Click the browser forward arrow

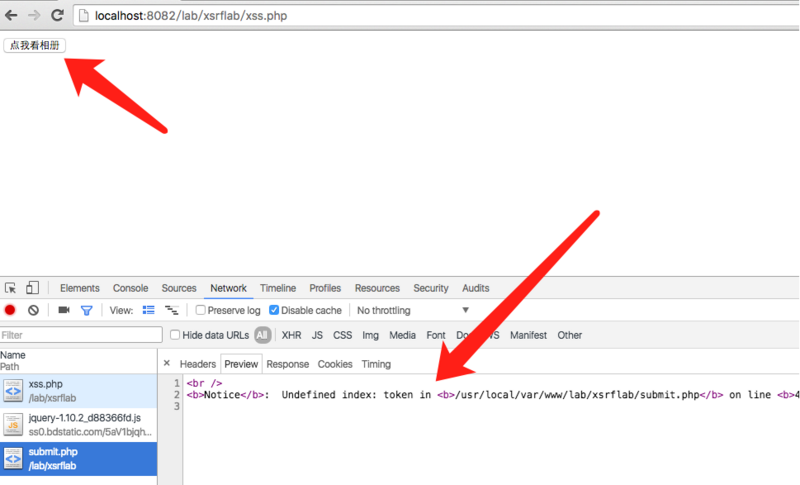[34, 15]
